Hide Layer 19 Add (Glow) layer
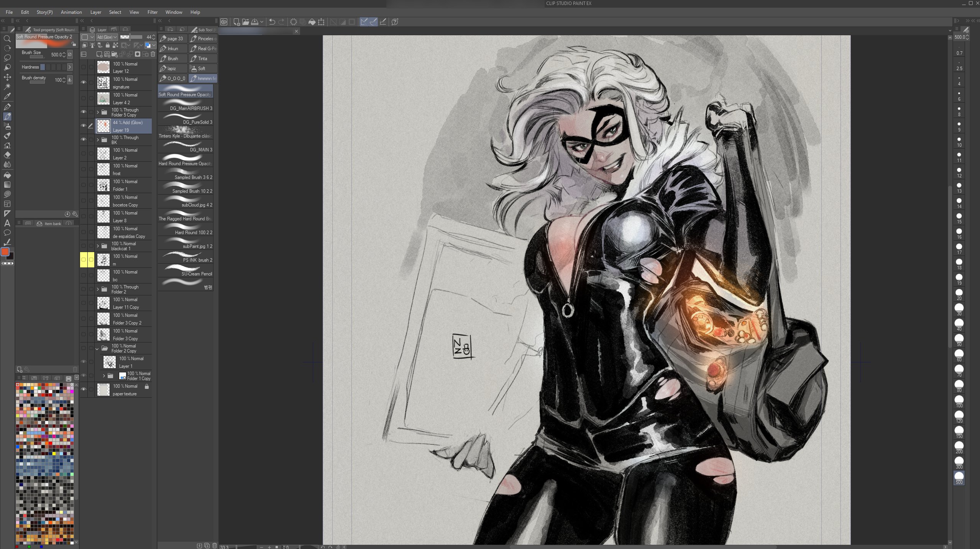The height and width of the screenshot is (549, 980). point(84,126)
